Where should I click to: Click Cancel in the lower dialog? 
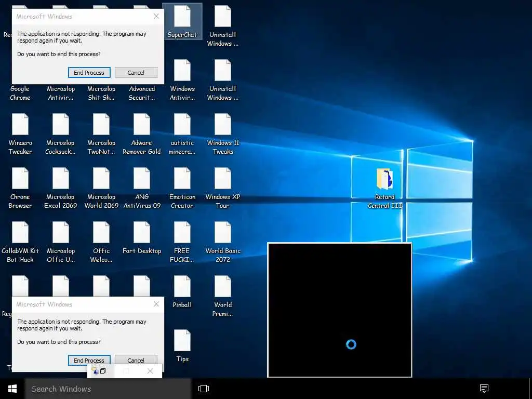136,360
